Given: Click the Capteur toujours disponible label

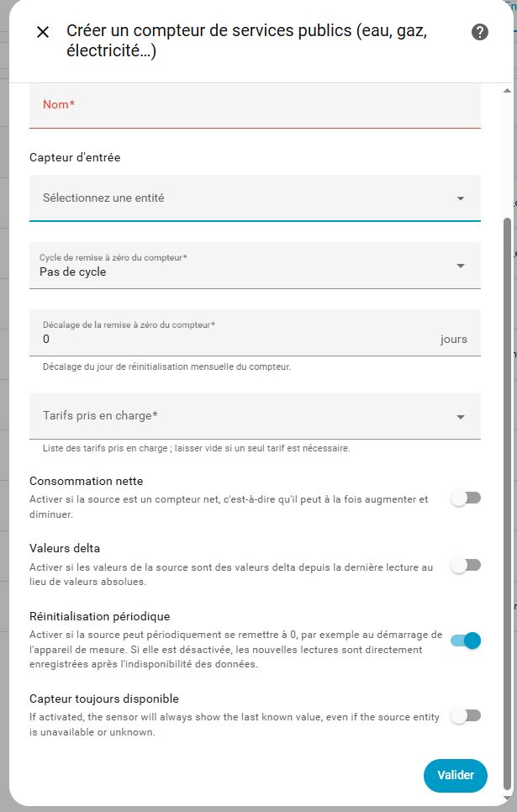Looking at the screenshot, I should 104,699.
